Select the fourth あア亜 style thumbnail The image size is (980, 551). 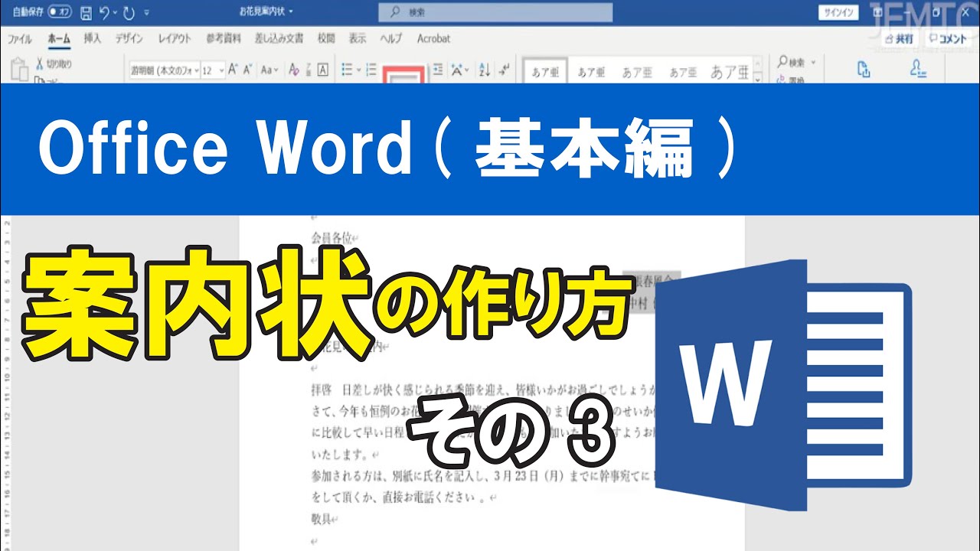pos(683,72)
